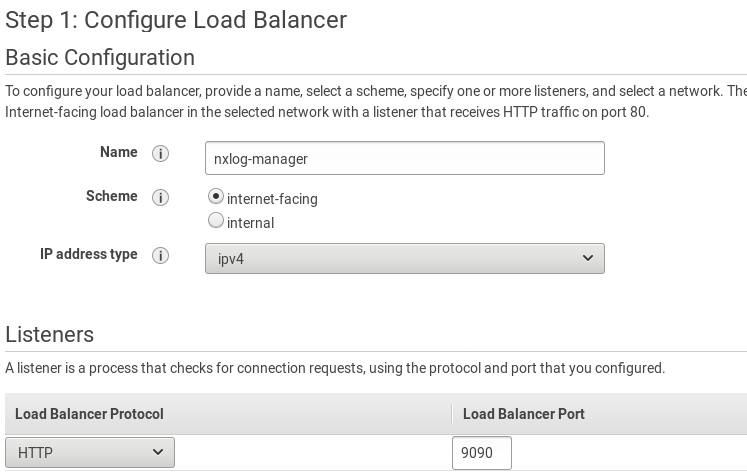Click the Load Balancer Port column header

click(523, 414)
